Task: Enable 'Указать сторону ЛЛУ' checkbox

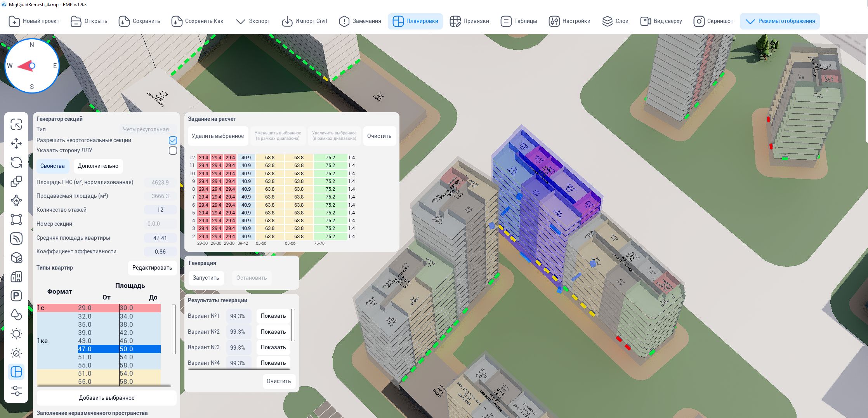Action: click(173, 150)
